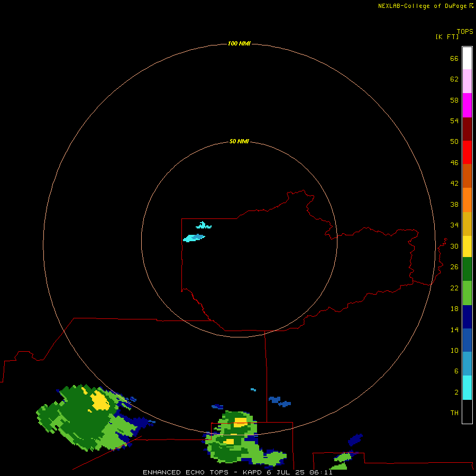Click the bright red 46-50 kft legend swatch
This screenshot has width=476, height=476.
467,152
